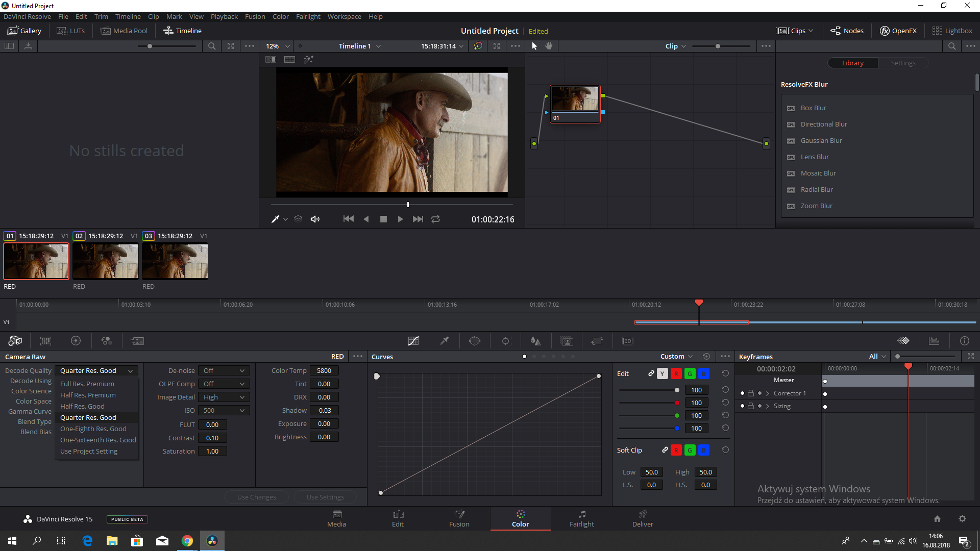Image resolution: width=980 pixels, height=551 pixels.
Task: Select the pointer tool in node editor
Action: tap(534, 46)
